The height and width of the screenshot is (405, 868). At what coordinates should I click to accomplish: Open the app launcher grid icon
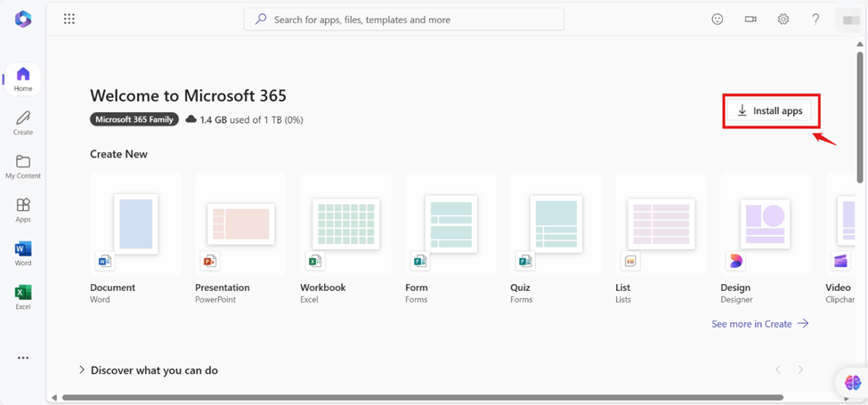69,20
